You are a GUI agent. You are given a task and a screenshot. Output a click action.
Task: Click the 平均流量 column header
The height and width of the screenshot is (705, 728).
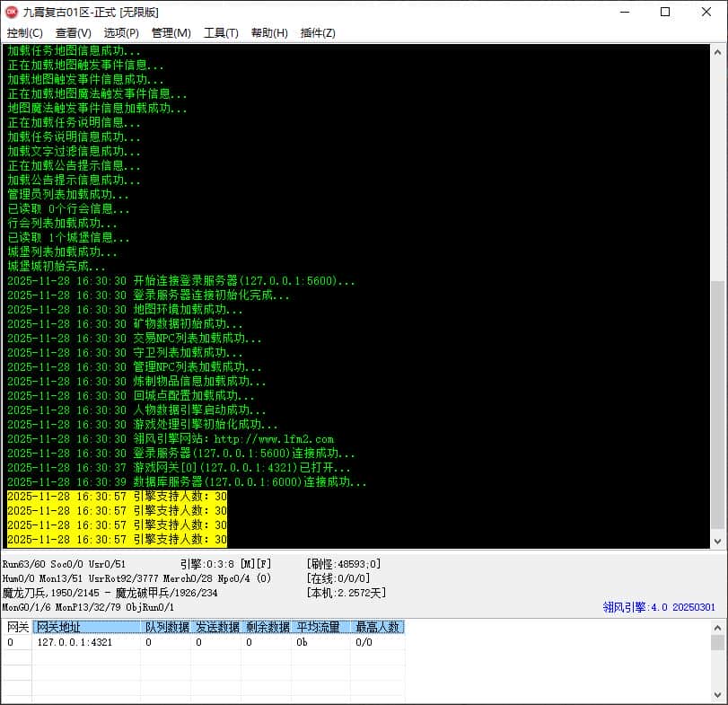[320, 627]
